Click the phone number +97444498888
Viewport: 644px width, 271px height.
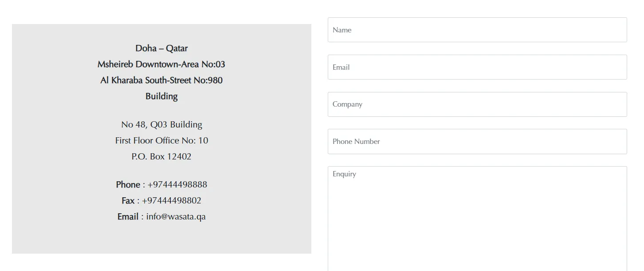[x=177, y=185]
